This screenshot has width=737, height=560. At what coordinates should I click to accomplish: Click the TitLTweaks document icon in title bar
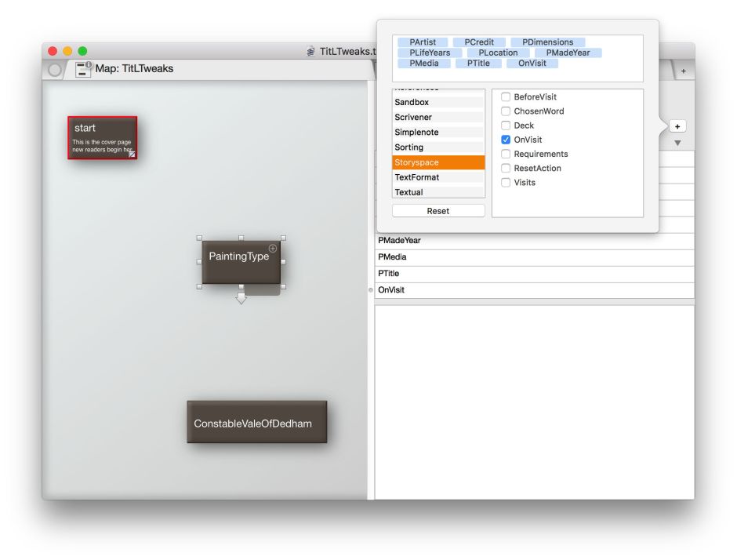tap(311, 52)
